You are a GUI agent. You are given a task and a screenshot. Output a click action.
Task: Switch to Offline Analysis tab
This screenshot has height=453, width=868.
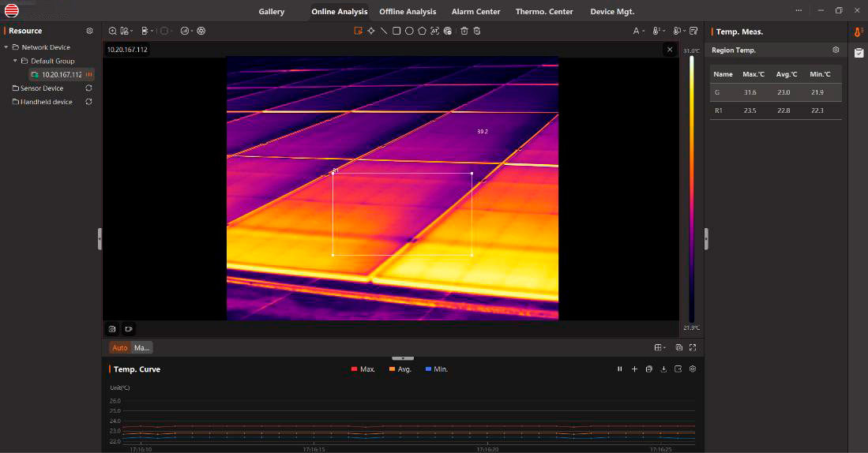pos(408,12)
